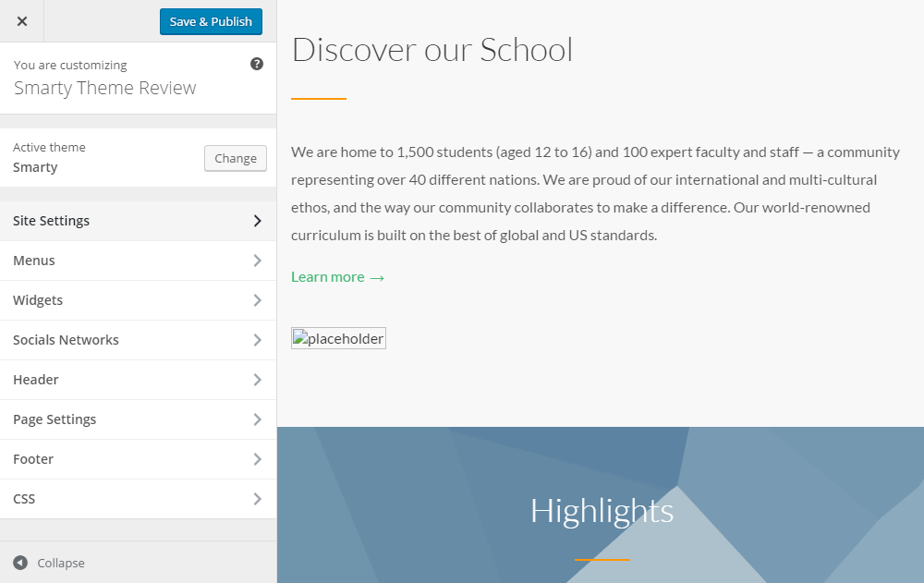Click the 'Smarty' active theme name

coord(35,167)
